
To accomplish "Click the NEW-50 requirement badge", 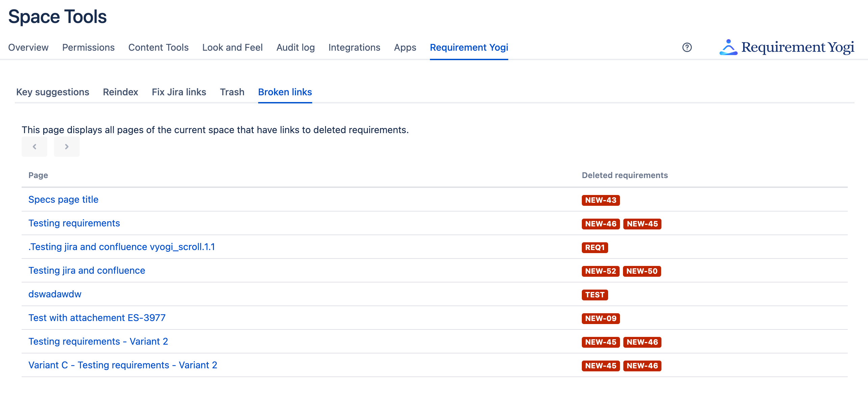I will pos(642,271).
